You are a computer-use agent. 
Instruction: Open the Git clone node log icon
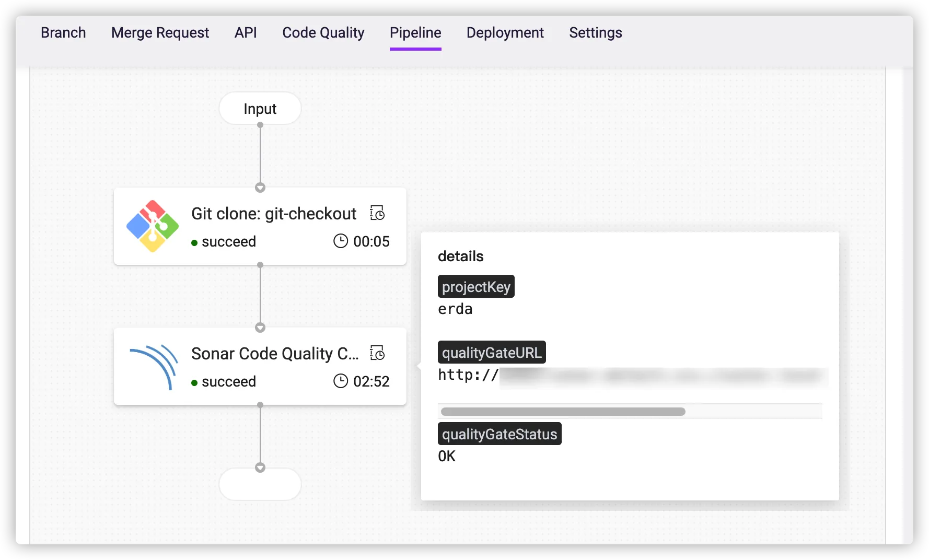pyautogui.click(x=377, y=213)
